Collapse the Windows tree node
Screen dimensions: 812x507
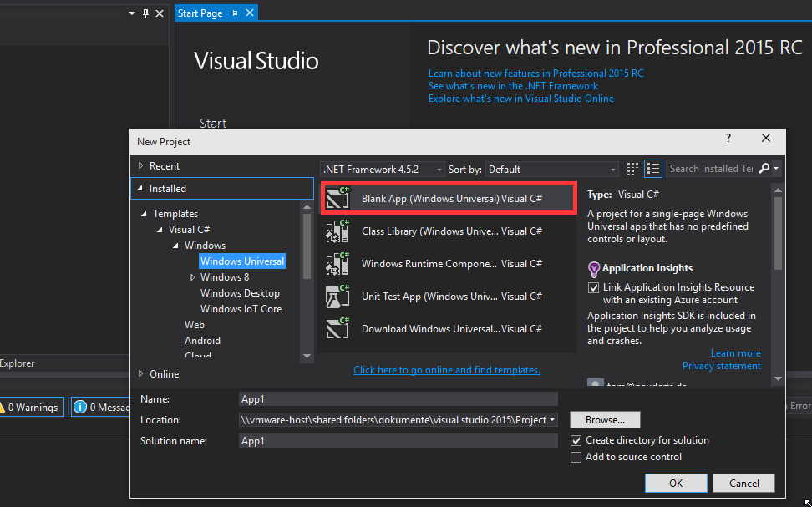point(175,246)
